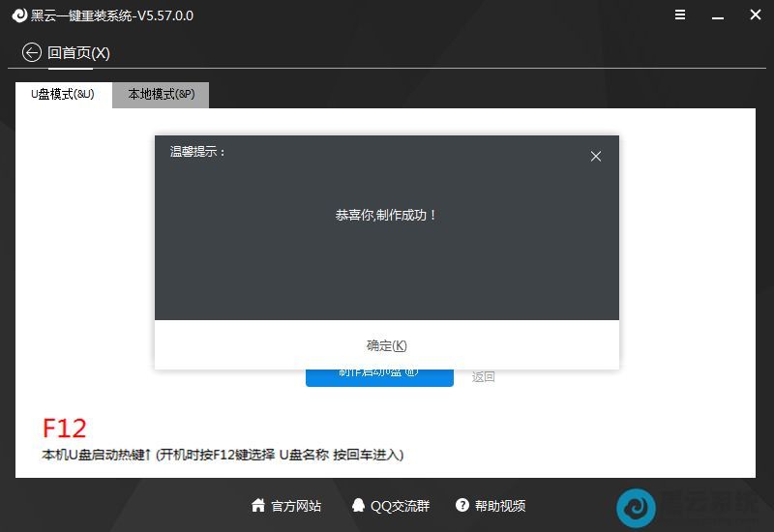
Task: Switch to the U盘模式 tab
Action: point(63,95)
